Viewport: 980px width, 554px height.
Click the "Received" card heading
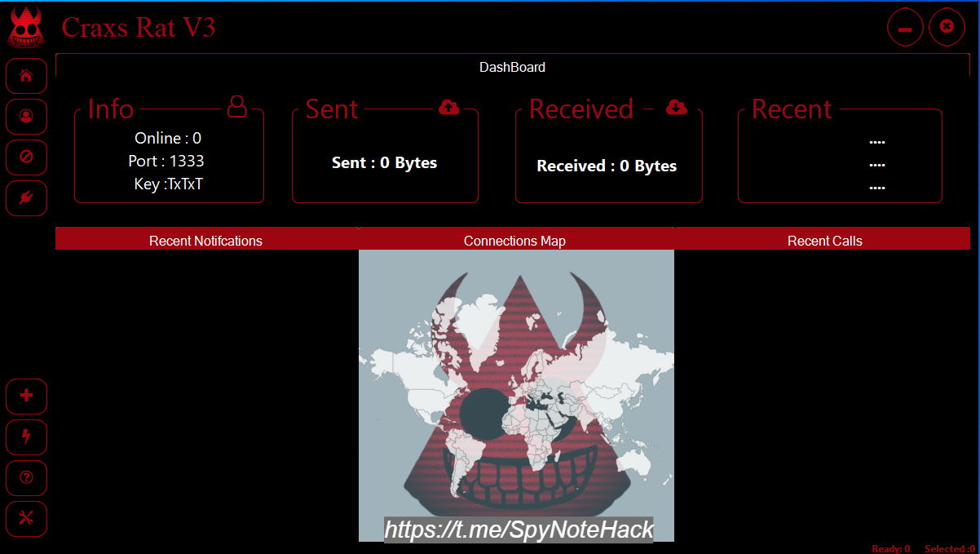click(581, 109)
